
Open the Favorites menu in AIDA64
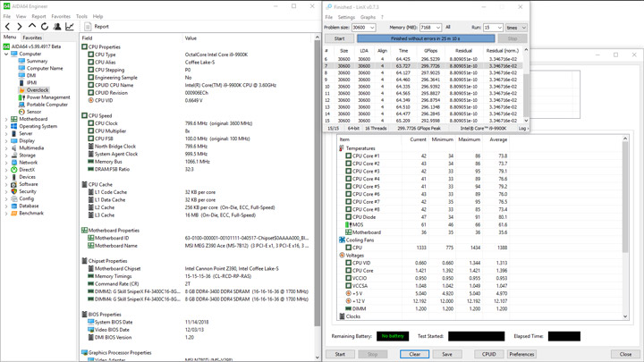[x=61, y=16]
